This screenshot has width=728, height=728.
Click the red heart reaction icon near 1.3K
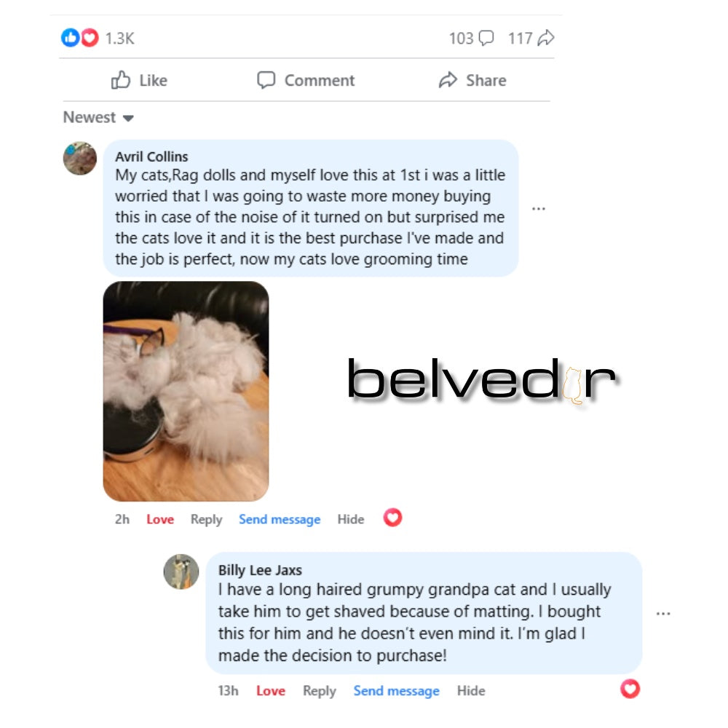click(90, 38)
